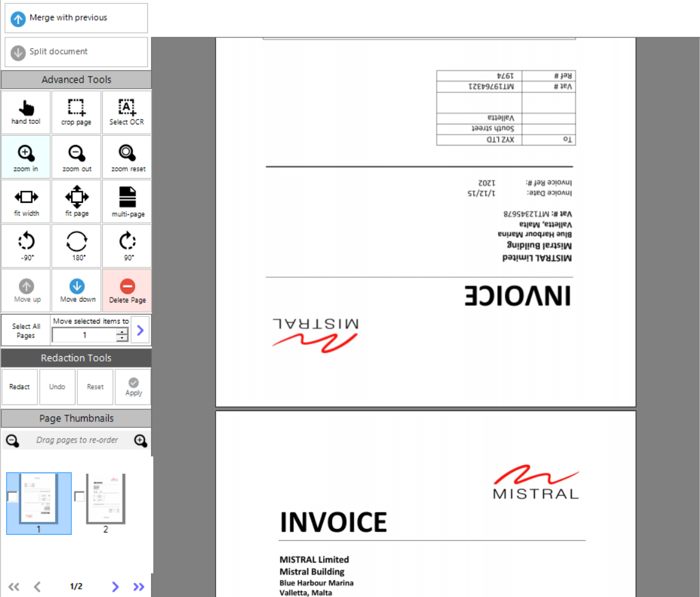Viewport: 700px width, 597px height.
Task: Fit document to width
Action: (x=26, y=202)
